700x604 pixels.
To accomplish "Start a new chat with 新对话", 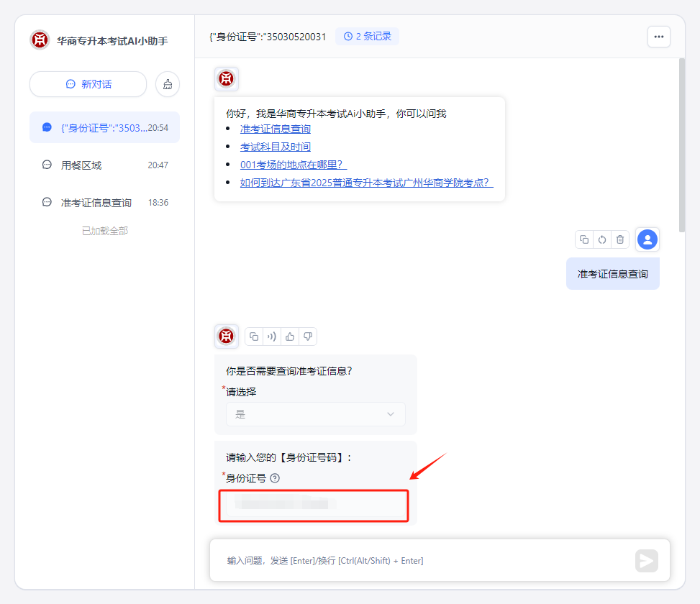I will coord(88,84).
